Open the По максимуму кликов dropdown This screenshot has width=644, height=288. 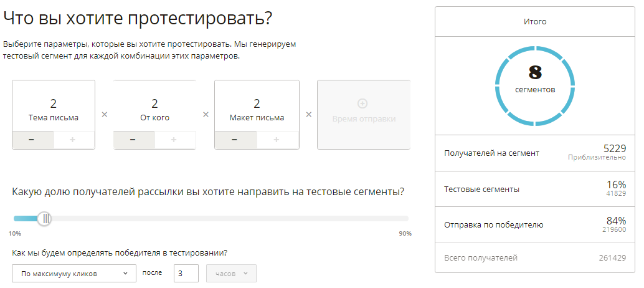73,273
